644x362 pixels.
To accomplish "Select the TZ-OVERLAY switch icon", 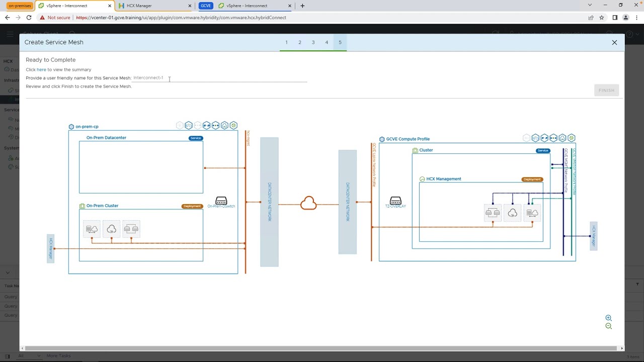I will [x=395, y=201].
